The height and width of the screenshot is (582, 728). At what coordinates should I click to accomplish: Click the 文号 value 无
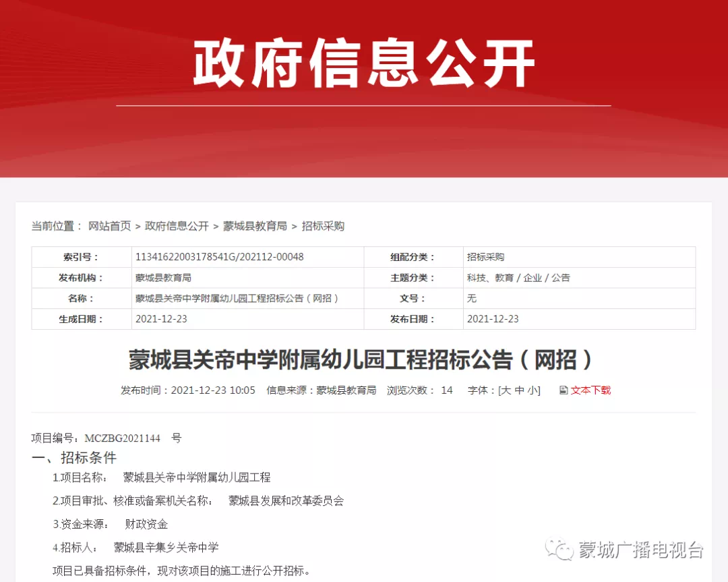pos(472,298)
